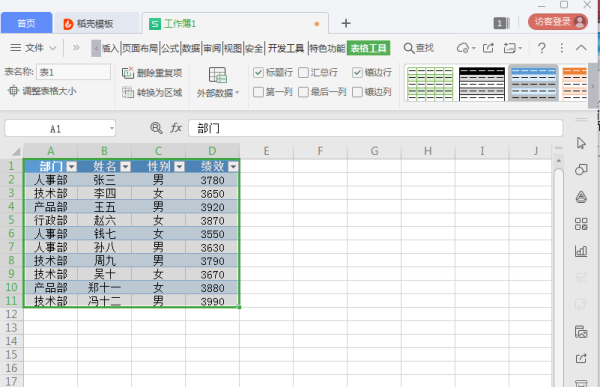The width and height of the screenshot is (600, 387).
Task: Select the arrow pointer tool in sidebar
Action: click(581, 143)
